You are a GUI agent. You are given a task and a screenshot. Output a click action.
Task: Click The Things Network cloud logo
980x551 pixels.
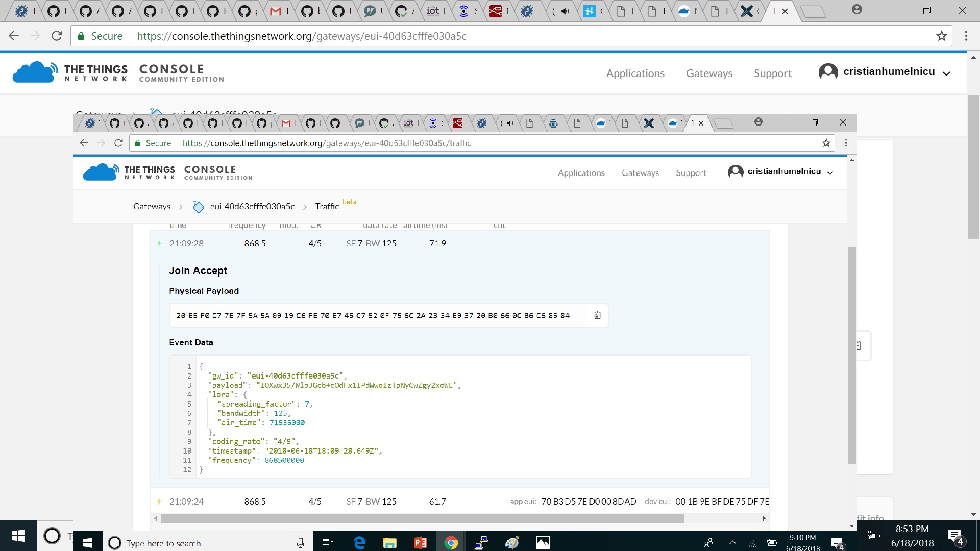(x=35, y=72)
